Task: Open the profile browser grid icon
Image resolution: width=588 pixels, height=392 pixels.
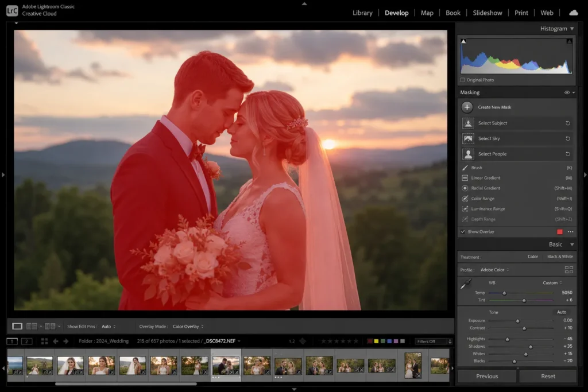Action: click(569, 270)
